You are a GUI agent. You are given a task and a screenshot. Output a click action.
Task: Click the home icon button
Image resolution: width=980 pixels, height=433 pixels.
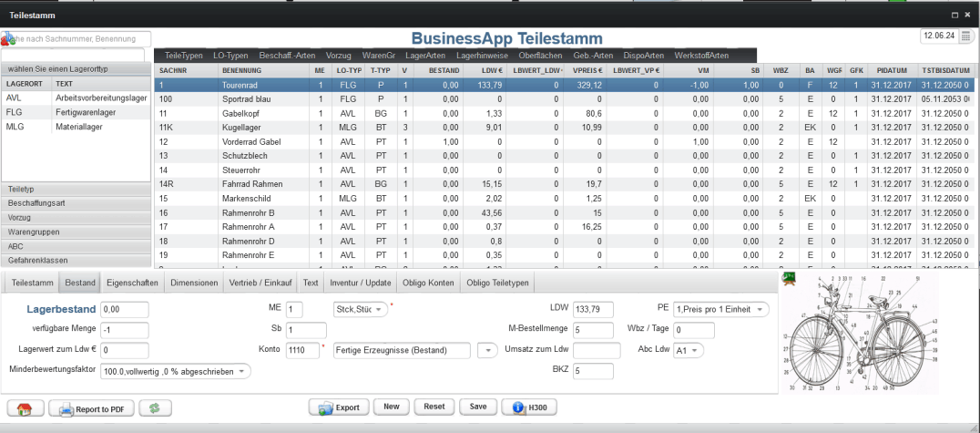[25, 408]
